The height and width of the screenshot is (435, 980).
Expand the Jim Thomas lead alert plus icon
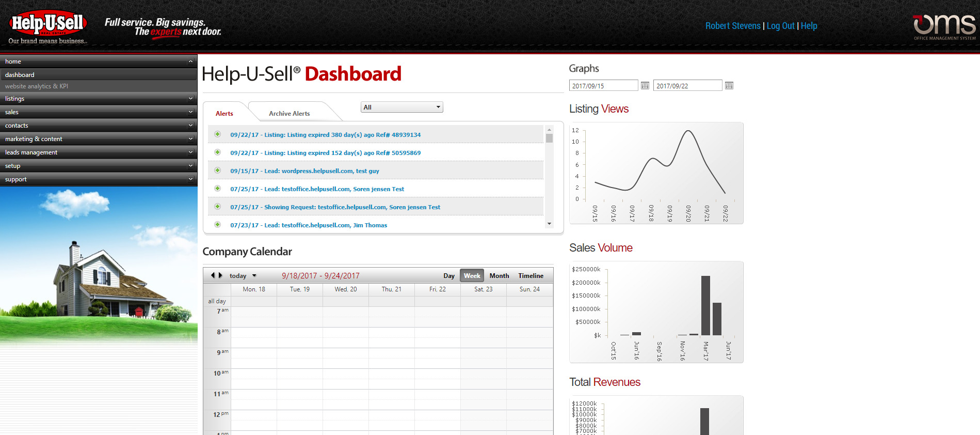point(218,225)
